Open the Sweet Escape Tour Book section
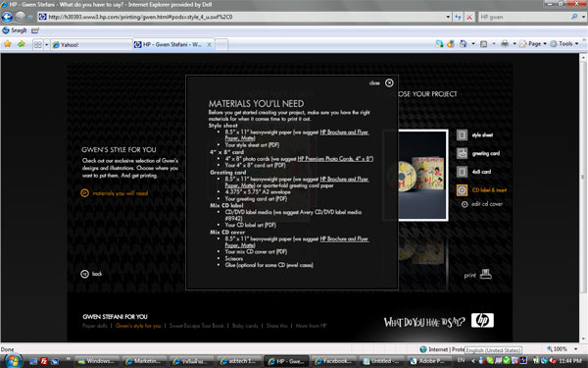 pyautogui.click(x=197, y=326)
